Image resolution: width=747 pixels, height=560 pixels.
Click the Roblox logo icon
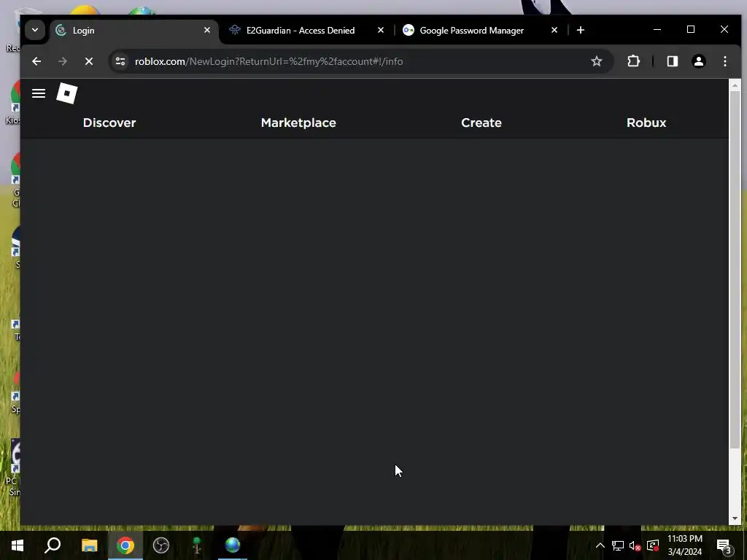[66, 93]
